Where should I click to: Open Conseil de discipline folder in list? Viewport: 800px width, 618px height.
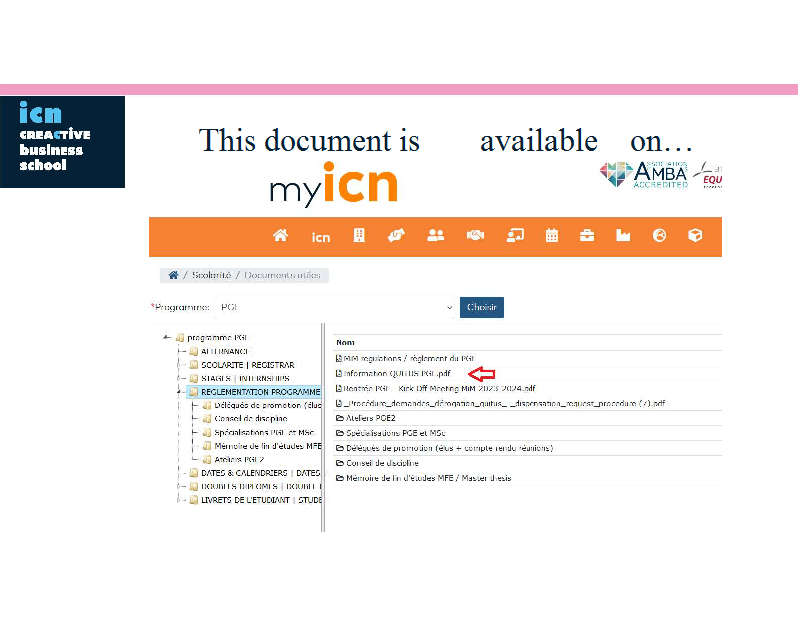(x=377, y=463)
